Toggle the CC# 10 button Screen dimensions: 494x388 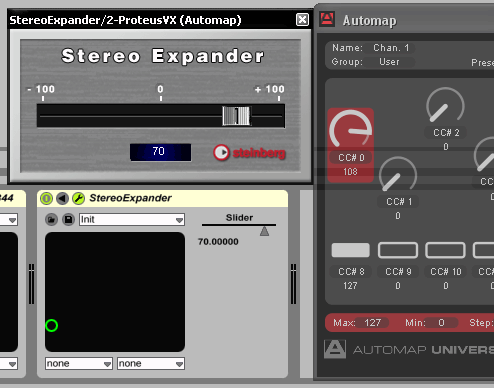pyautogui.click(x=445, y=250)
